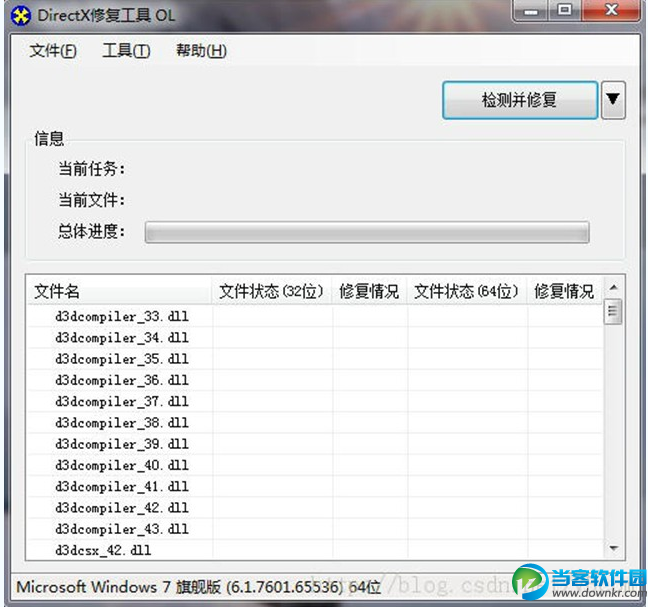The image size is (648, 607).
Task: Select the d3dcompiler_41.dll row
Action: click(315, 487)
